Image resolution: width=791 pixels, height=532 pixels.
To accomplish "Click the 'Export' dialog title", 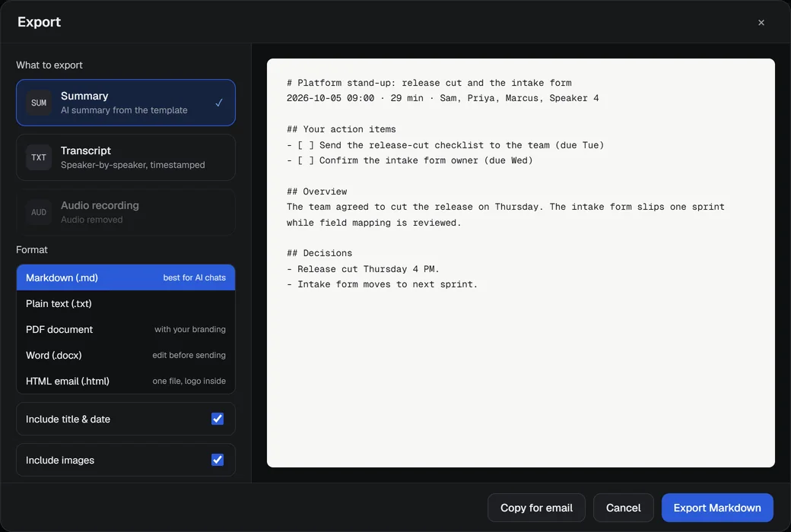I will [40, 22].
